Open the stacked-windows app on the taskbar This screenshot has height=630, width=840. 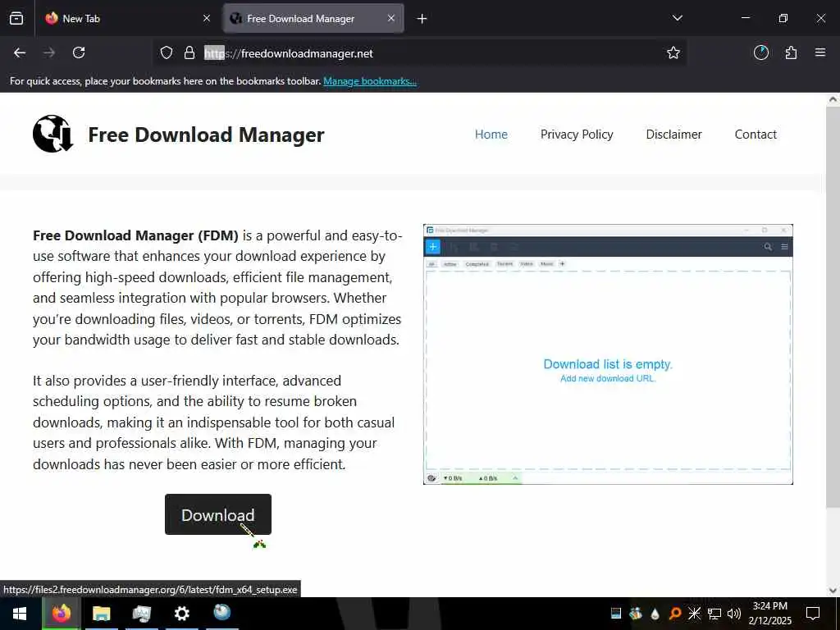point(141,613)
